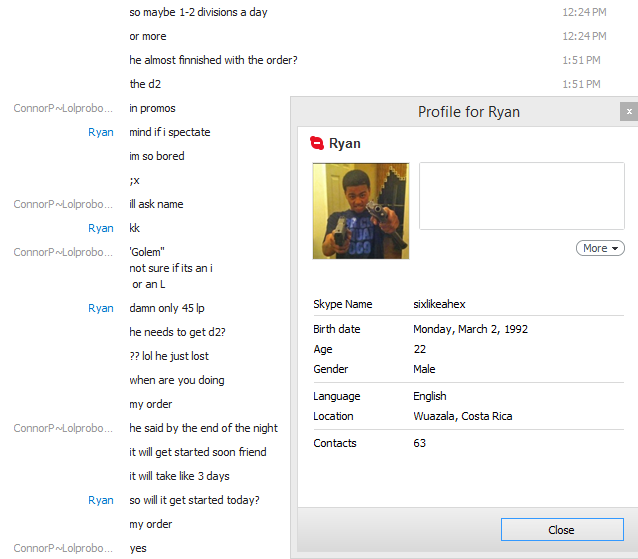Click the bold Ryan name heading in profile
The width and height of the screenshot is (638, 559).
(x=345, y=144)
